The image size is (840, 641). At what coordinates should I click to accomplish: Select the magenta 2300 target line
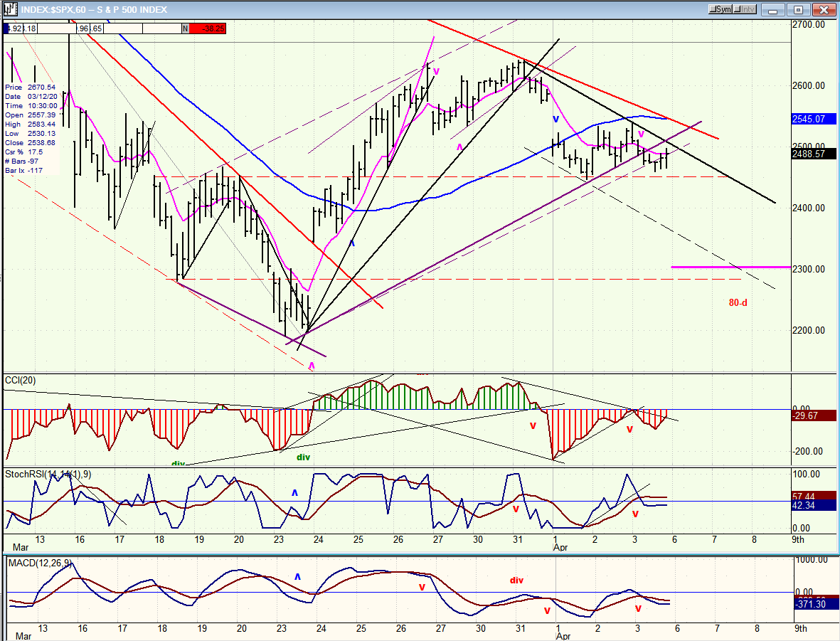click(x=730, y=267)
